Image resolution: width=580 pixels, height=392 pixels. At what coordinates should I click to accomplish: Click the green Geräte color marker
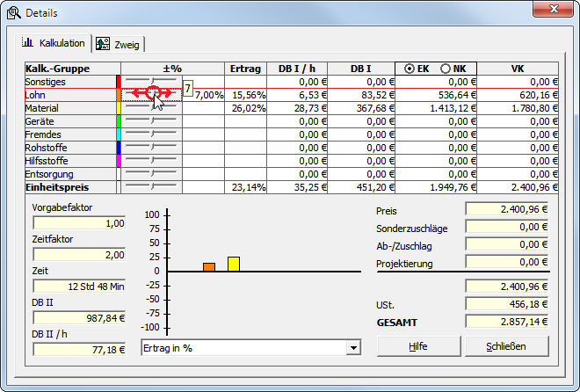click(119, 121)
